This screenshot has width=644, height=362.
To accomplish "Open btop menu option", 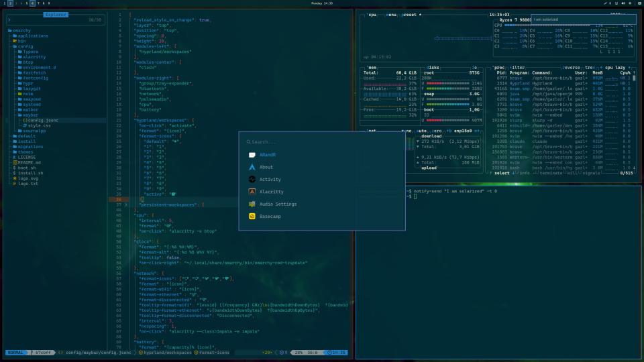I will (392, 15).
